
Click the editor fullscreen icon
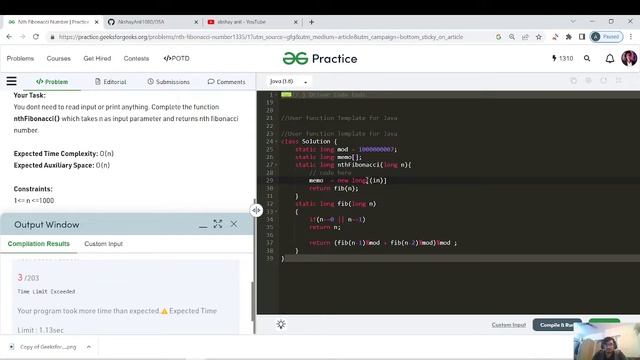[x=619, y=81]
